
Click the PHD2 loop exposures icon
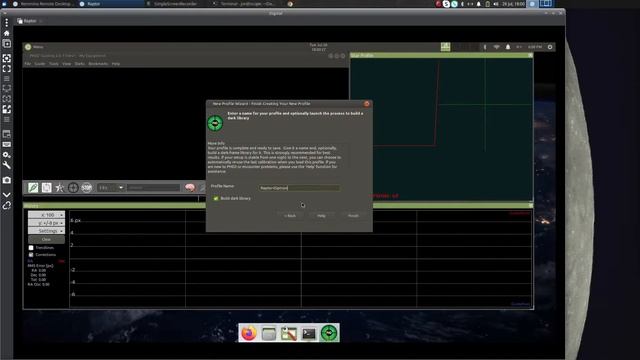click(x=47, y=187)
